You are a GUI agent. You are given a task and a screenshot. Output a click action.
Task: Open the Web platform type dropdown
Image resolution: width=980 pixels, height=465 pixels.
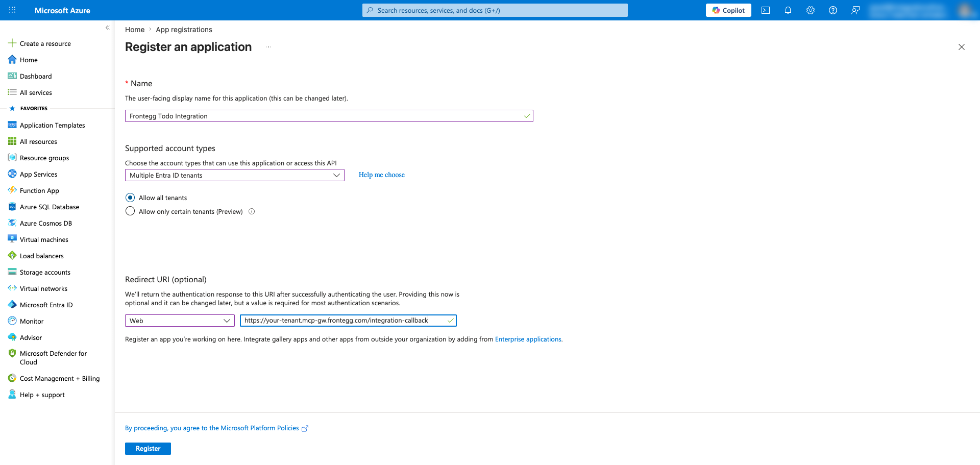[180, 321]
